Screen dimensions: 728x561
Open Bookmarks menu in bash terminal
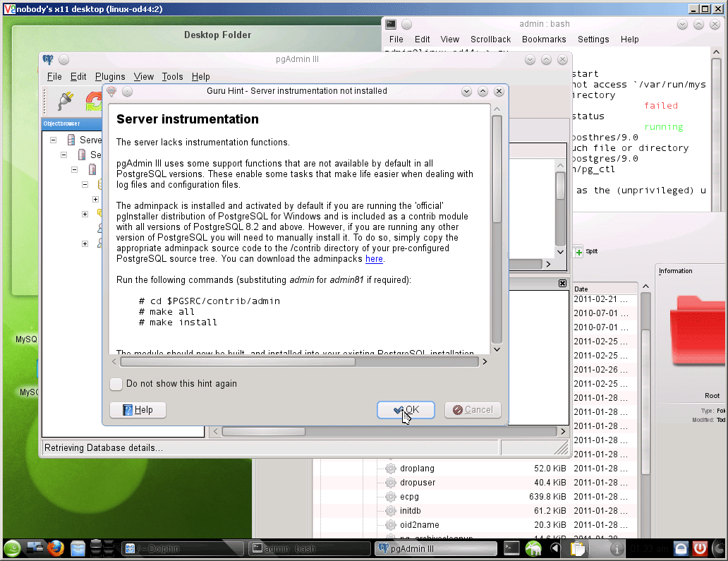click(x=544, y=40)
